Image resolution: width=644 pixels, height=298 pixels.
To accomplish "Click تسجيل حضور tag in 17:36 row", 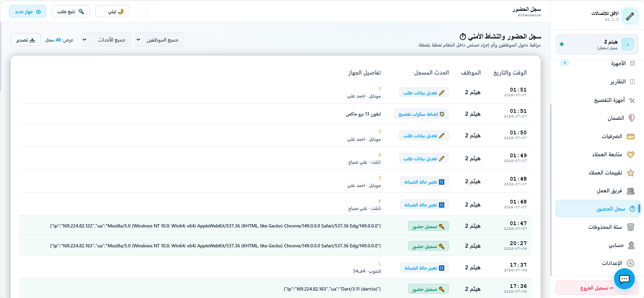I will (428, 289).
